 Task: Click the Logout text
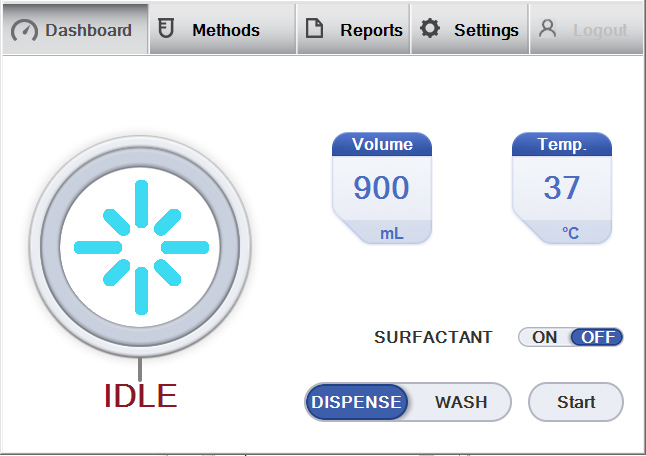point(600,30)
